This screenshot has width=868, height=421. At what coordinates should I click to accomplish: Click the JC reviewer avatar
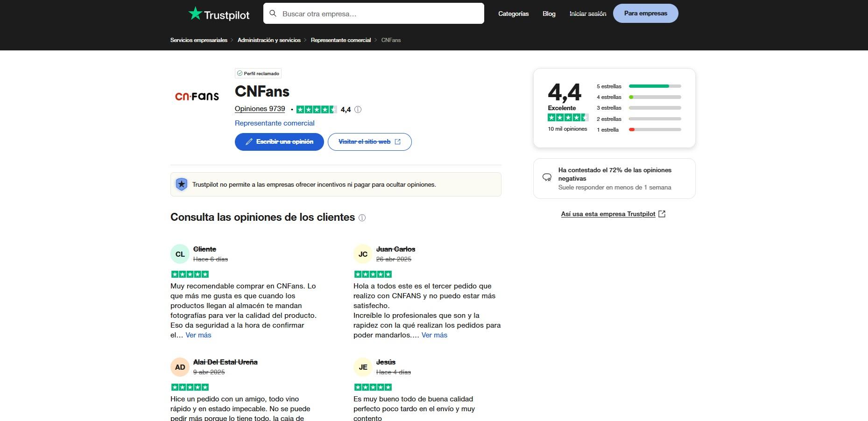click(x=363, y=254)
